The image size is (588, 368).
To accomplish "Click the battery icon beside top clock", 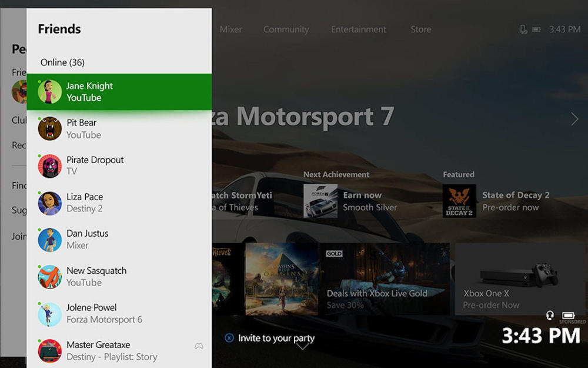I will [537, 29].
